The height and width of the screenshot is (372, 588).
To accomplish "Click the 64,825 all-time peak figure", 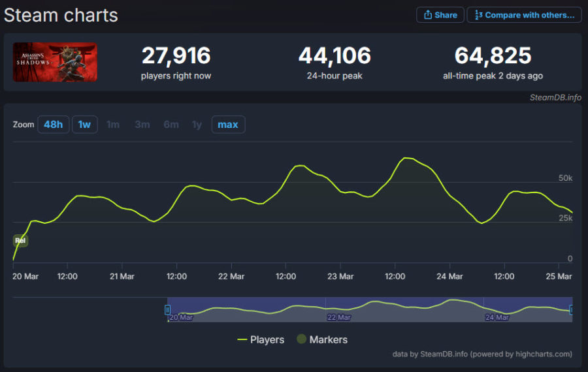I will (493, 55).
